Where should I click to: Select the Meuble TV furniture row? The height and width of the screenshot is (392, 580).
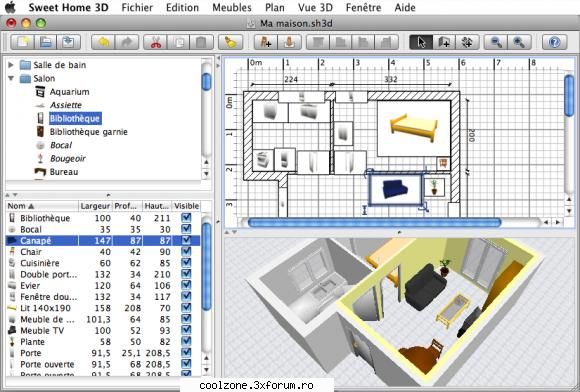103,330
